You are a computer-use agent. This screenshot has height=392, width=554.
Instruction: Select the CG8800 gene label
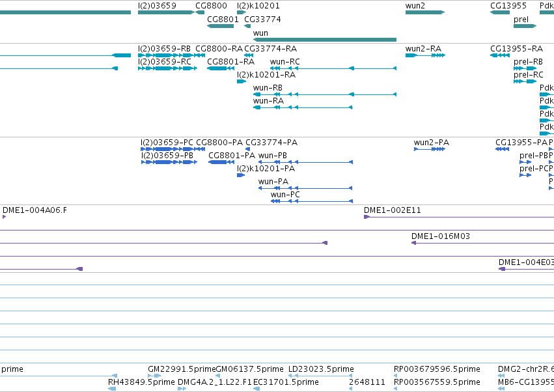pyautogui.click(x=212, y=6)
